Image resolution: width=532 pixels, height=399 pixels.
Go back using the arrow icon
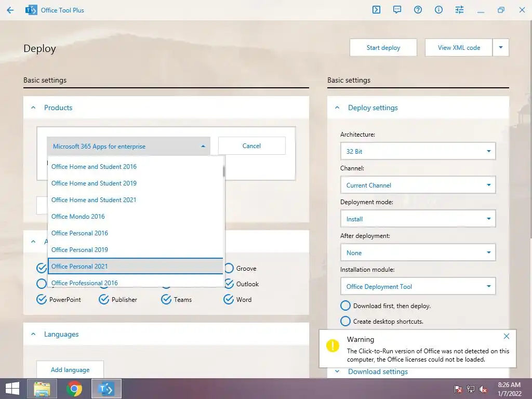pos(10,10)
